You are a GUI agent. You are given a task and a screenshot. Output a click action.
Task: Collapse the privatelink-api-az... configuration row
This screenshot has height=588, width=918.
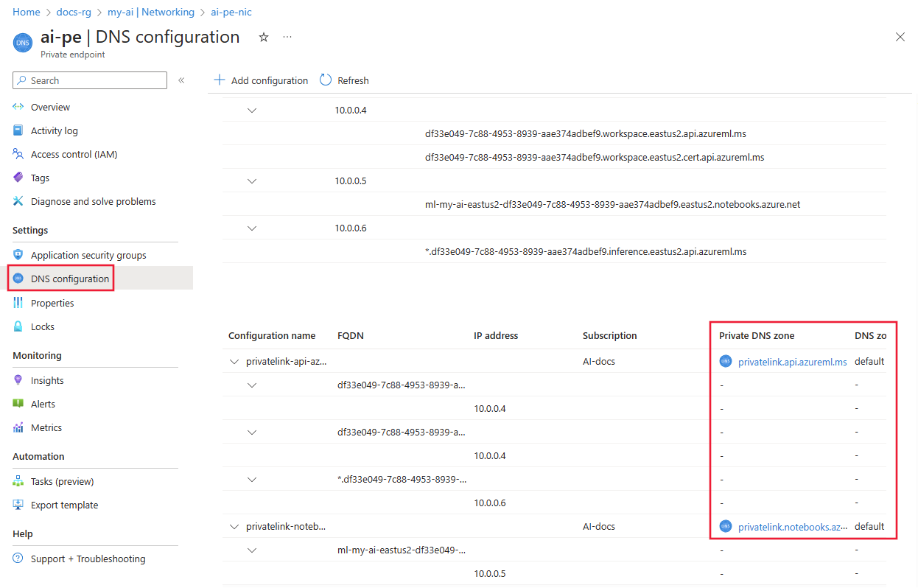click(x=234, y=362)
